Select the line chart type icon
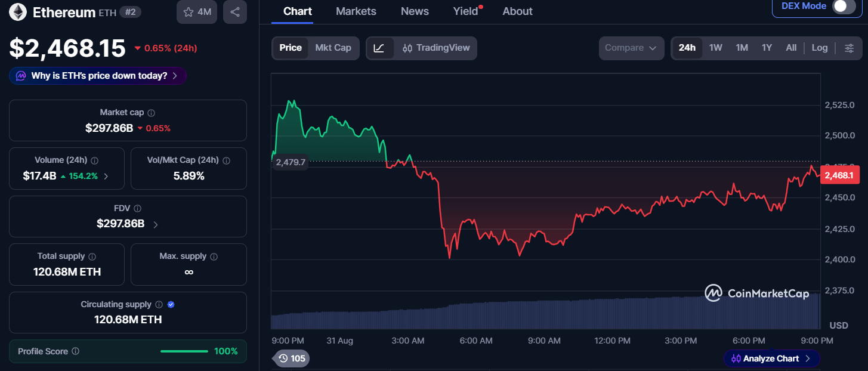The height and width of the screenshot is (371, 868). pos(379,48)
